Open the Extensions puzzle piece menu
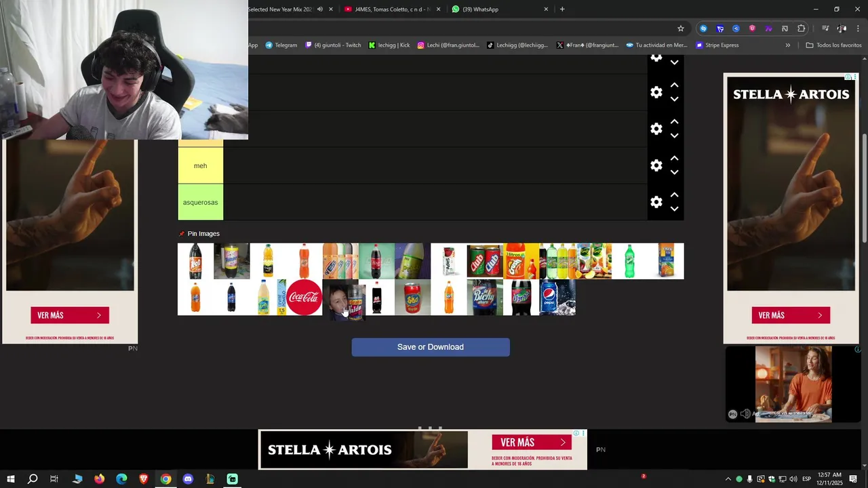This screenshot has width=868, height=488. 801,28
